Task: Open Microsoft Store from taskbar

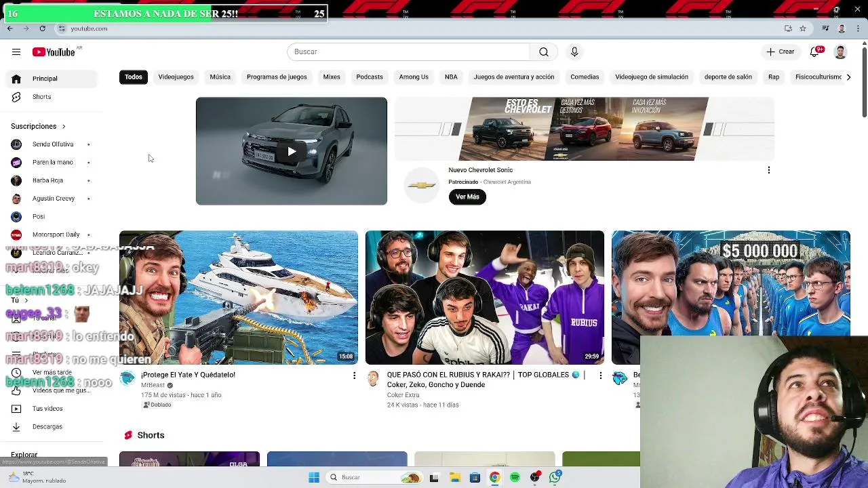Action: pos(475,477)
